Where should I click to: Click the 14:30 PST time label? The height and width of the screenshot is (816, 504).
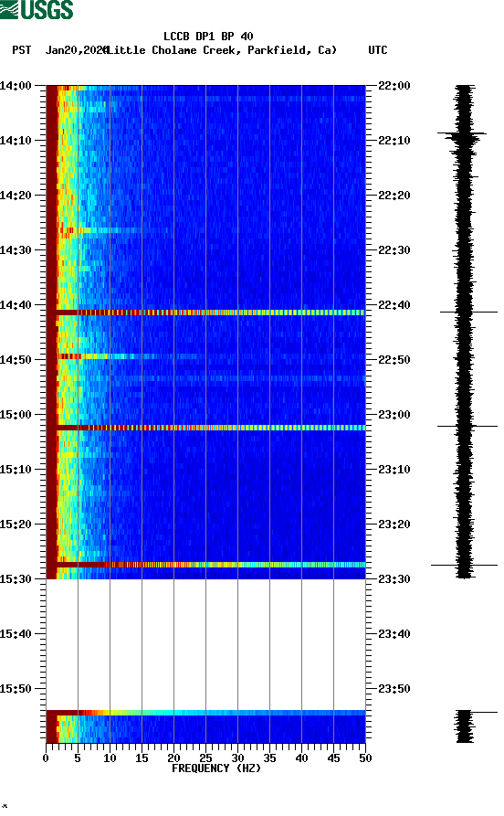point(16,249)
